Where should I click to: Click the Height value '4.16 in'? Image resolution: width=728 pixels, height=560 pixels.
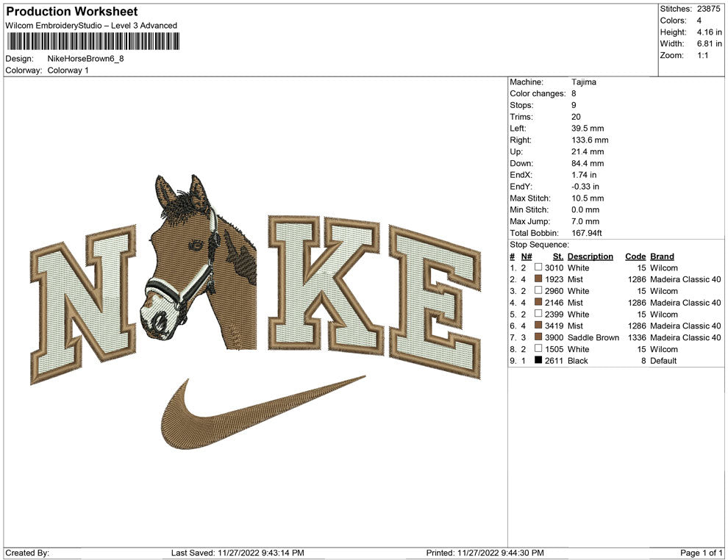click(x=709, y=32)
